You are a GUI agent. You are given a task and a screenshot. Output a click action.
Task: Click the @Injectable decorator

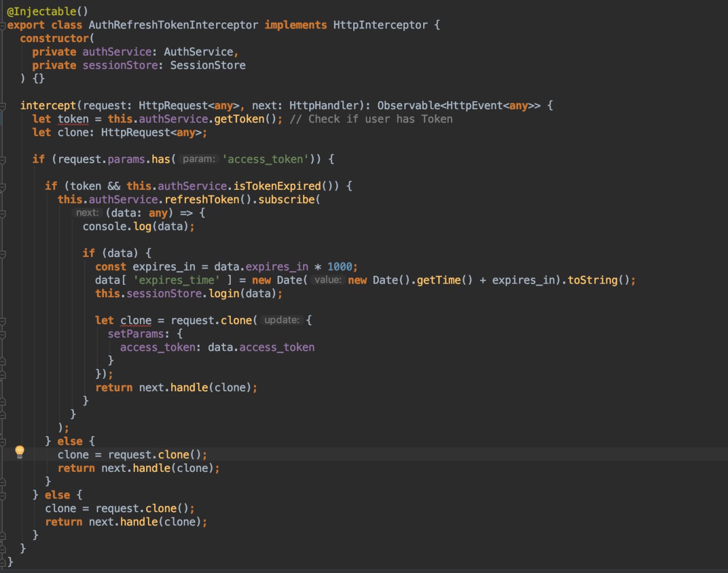[42, 11]
